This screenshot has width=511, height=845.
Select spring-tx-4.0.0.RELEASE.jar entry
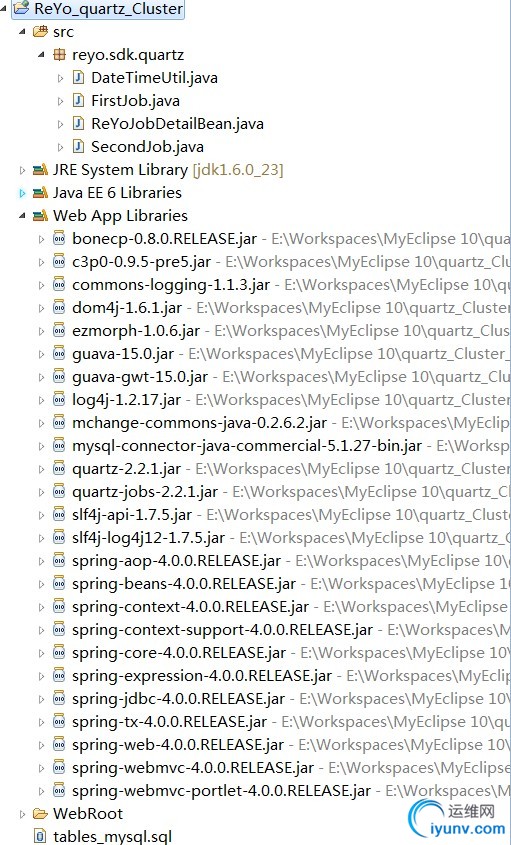169,722
